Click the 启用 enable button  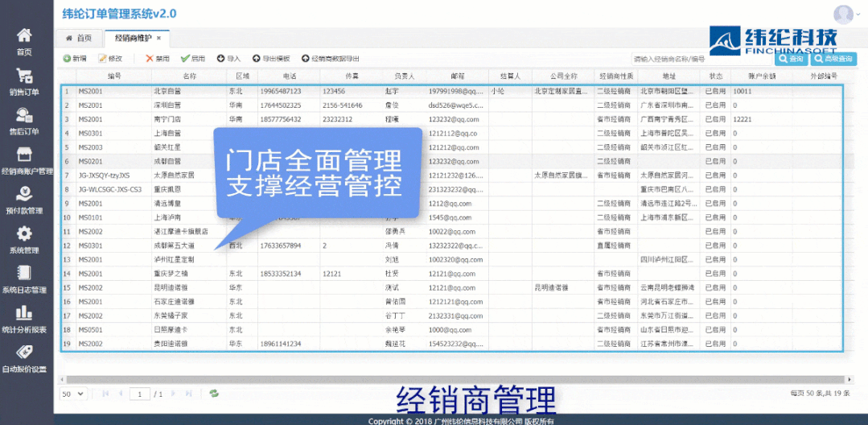(192, 58)
